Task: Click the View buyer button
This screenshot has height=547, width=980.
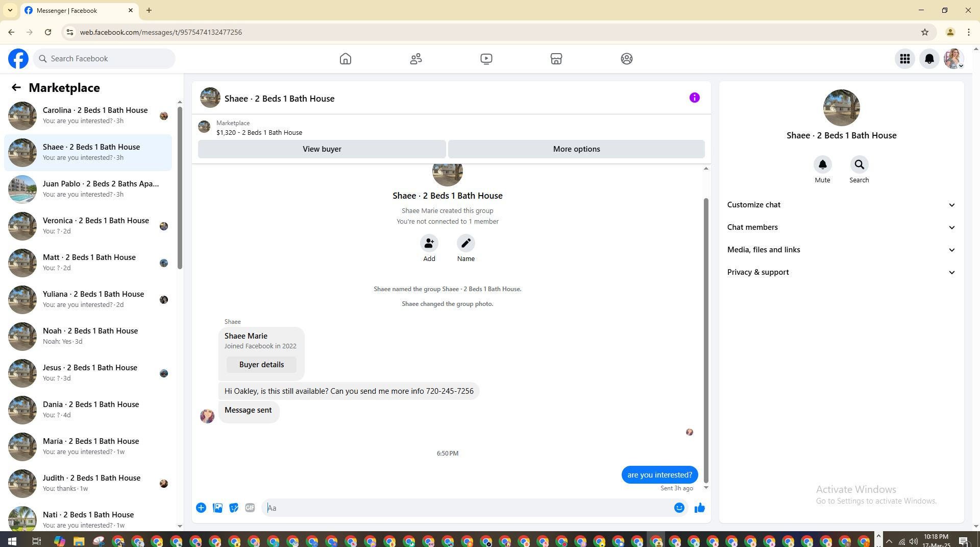Action: (322, 149)
